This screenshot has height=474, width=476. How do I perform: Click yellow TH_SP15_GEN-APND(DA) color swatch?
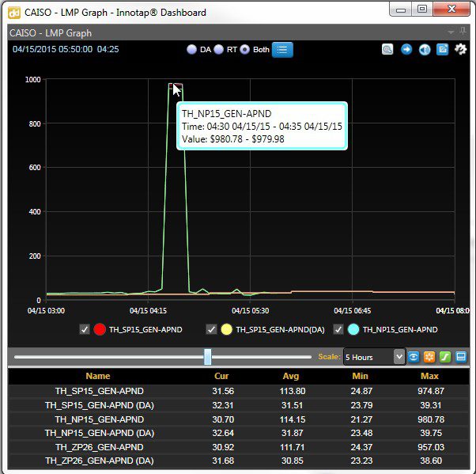(x=226, y=329)
